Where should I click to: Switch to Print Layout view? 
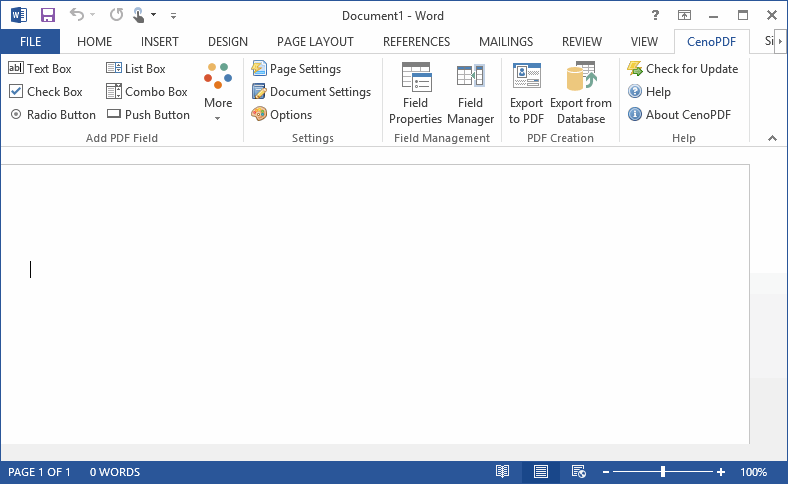541,472
